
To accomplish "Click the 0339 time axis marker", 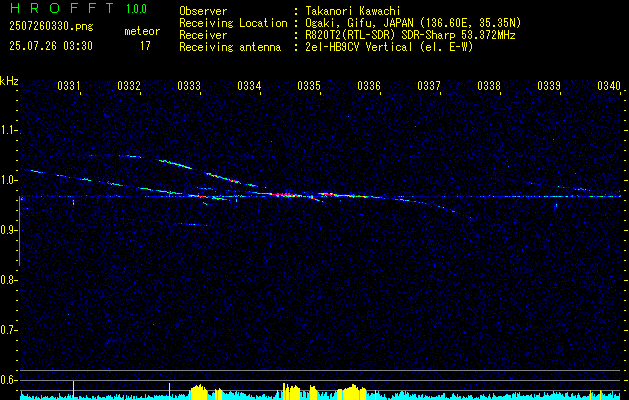I will coord(549,86).
